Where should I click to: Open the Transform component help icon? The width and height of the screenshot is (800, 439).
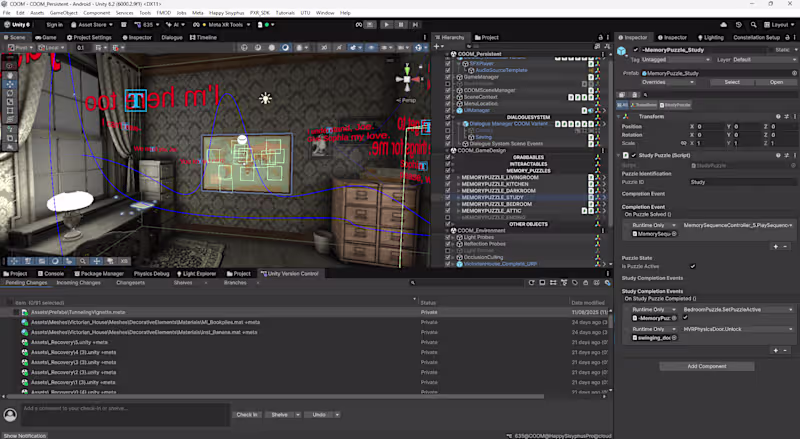(778, 116)
